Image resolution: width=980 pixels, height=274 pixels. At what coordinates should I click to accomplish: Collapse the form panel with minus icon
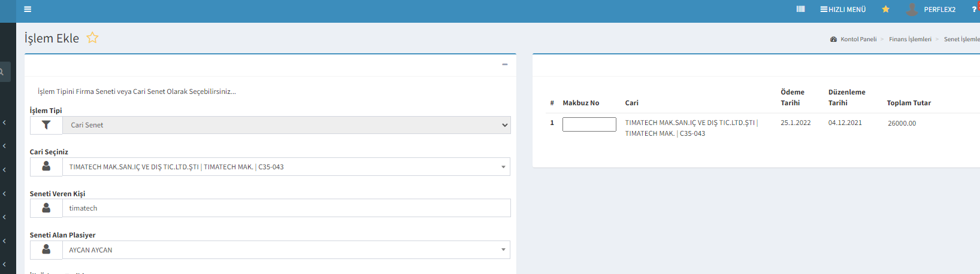pyautogui.click(x=504, y=65)
